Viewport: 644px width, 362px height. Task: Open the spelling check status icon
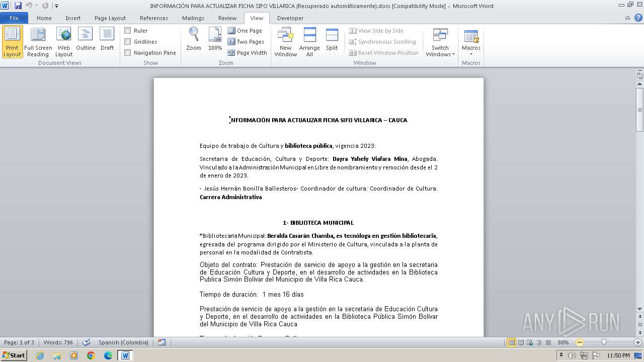click(87, 342)
